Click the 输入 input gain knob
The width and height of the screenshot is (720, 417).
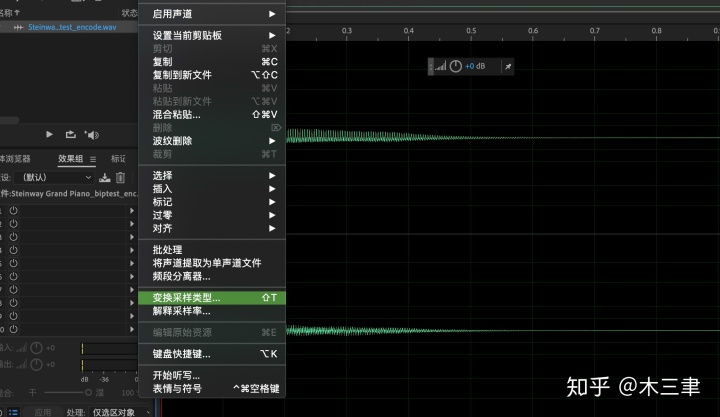click(x=36, y=348)
